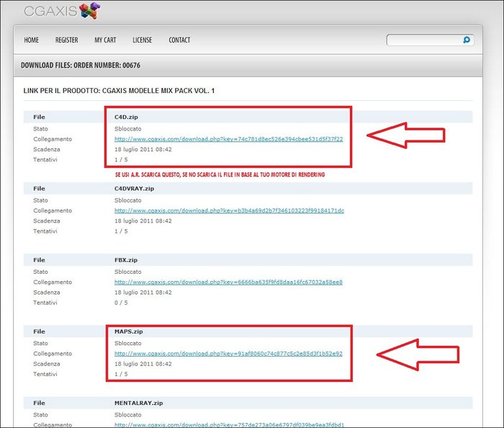The height and width of the screenshot is (428, 504).
Task: Open the LICENSE page
Action: [143, 40]
